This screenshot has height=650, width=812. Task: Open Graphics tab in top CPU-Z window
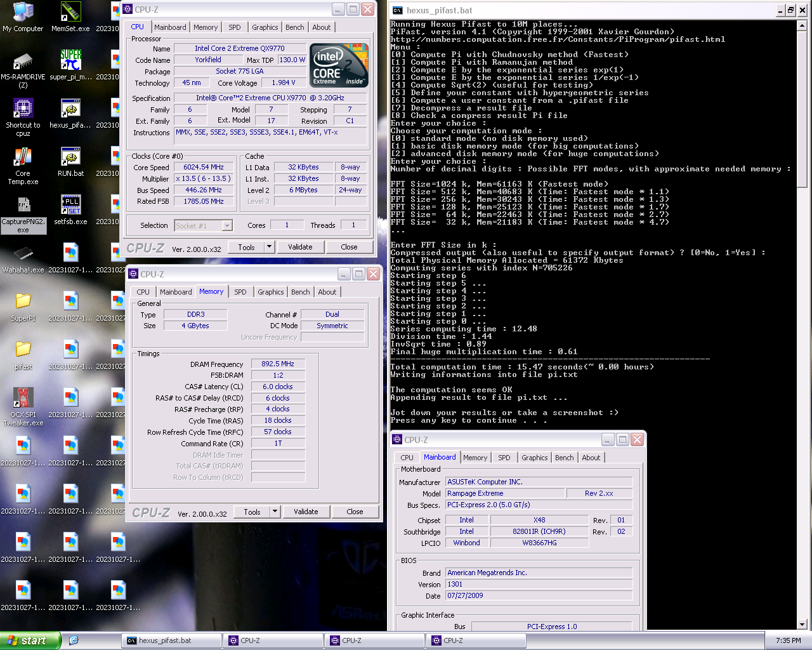click(265, 27)
